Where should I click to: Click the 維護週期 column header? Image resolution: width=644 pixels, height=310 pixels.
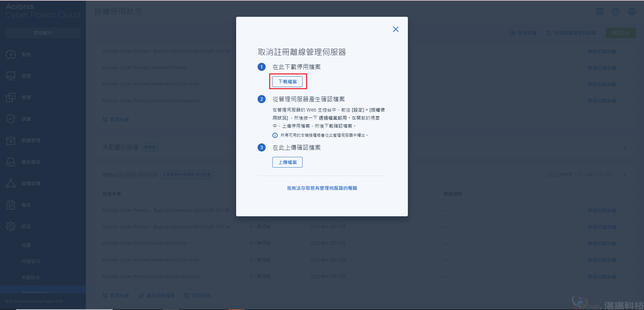(x=453, y=194)
